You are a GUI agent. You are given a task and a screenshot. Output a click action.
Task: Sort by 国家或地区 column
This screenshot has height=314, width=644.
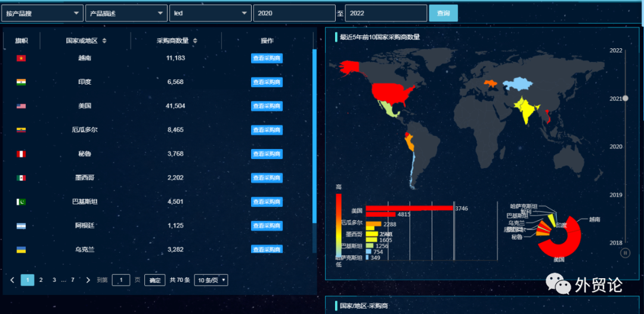104,41
